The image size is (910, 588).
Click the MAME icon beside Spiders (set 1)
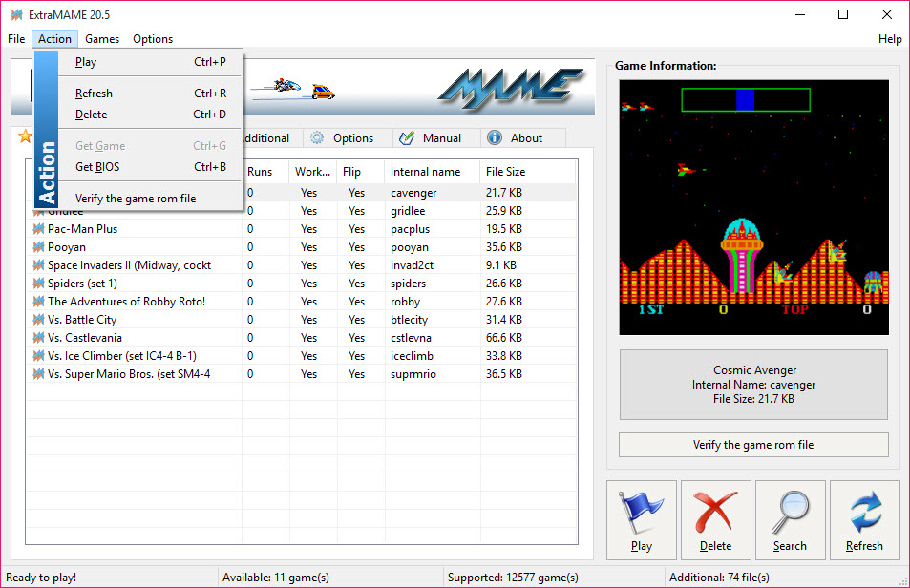coord(39,283)
